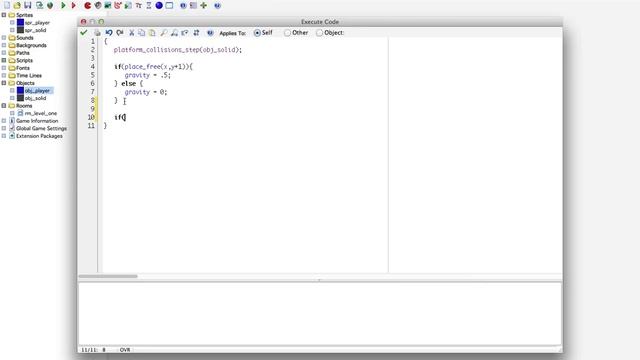Save the game with the floppy disk icon

click(28, 5)
